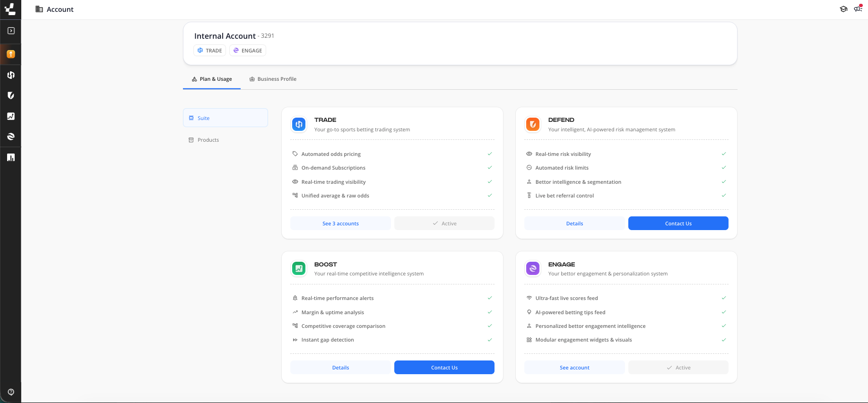The width and height of the screenshot is (868, 403).
Task: Click the bell icon beside Real-time performance alerts
Action: click(x=295, y=298)
